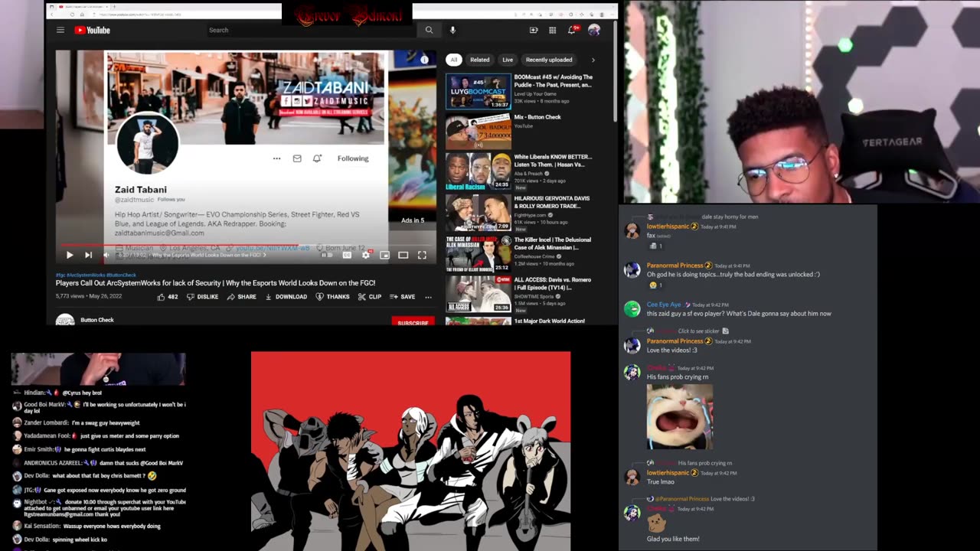Screen dimensions: 980x551
Task: Open HILARIOUS! GERVONTA DAVIS video title
Action: point(552,202)
